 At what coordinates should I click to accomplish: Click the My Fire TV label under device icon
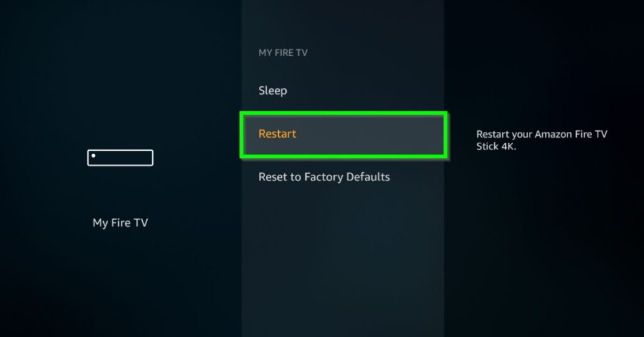pyautogui.click(x=120, y=223)
